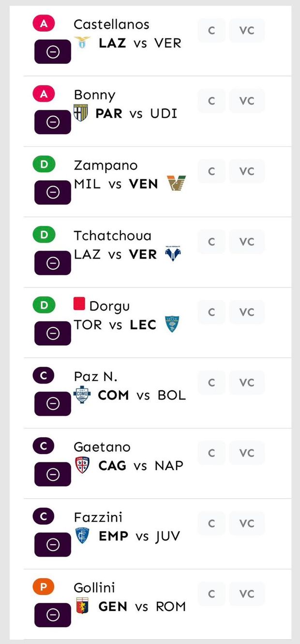The width and height of the screenshot is (300, 644).
Task: Make Paz N. vice-captain via VC
Action: click(x=247, y=383)
